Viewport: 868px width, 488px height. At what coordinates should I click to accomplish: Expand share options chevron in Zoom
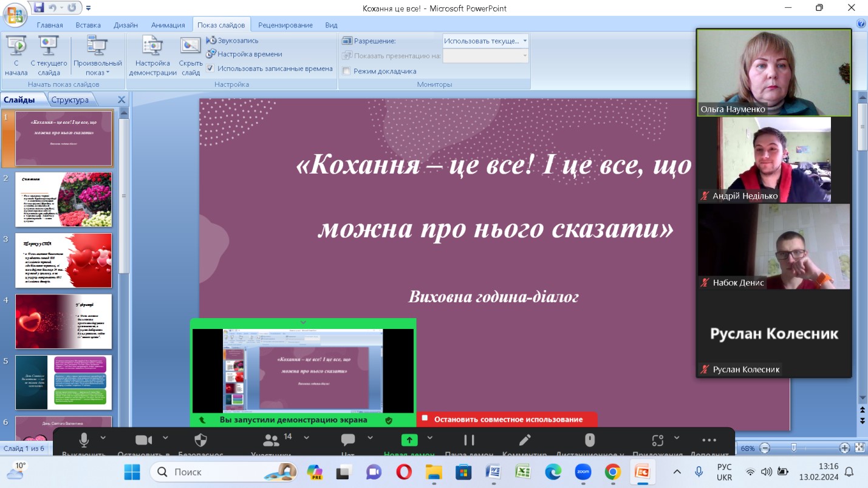point(430,437)
